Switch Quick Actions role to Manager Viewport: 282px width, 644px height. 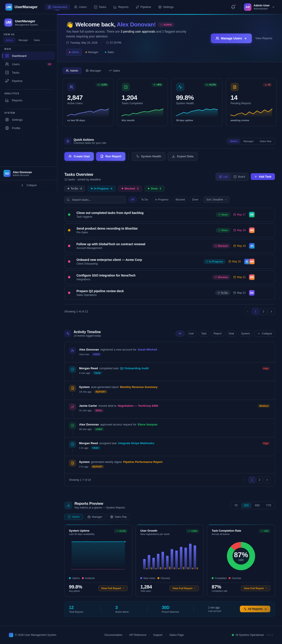coord(249,141)
